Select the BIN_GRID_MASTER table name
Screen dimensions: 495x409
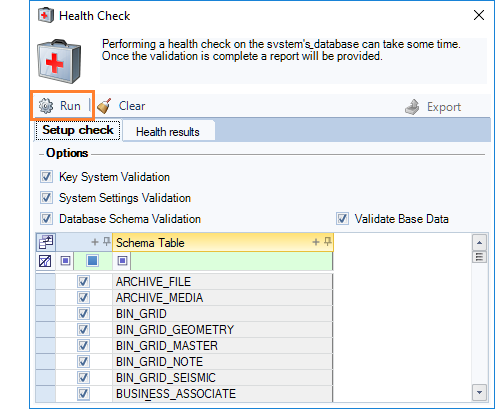[x=167, y=346]
